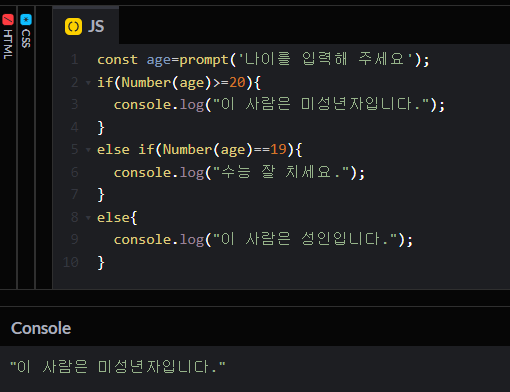Image resolution: width=510 pixels, height=392 pixels.
Task: Click line number 4 in gutter
Action: pyautogui.click(x=75, y=127)
